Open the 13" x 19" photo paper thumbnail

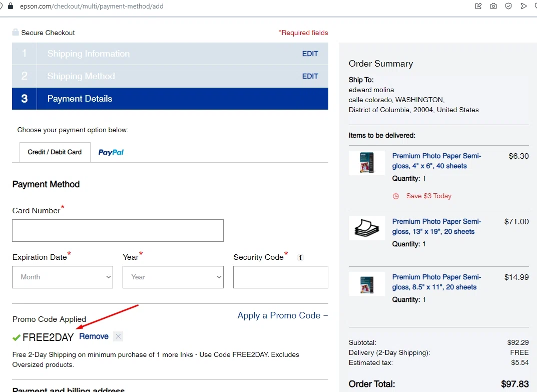tap(367, 228)
